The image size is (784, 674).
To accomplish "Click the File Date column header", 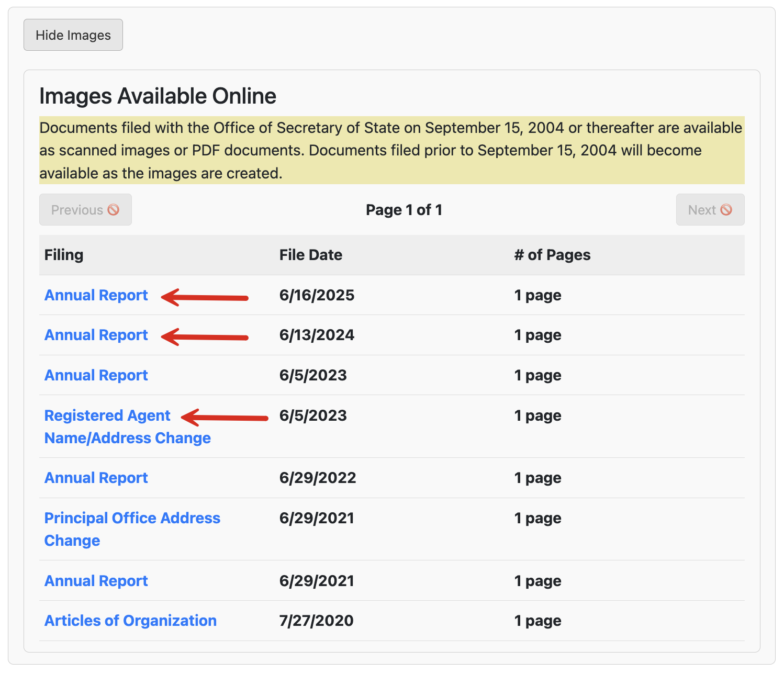I will (x=311, y=255).
